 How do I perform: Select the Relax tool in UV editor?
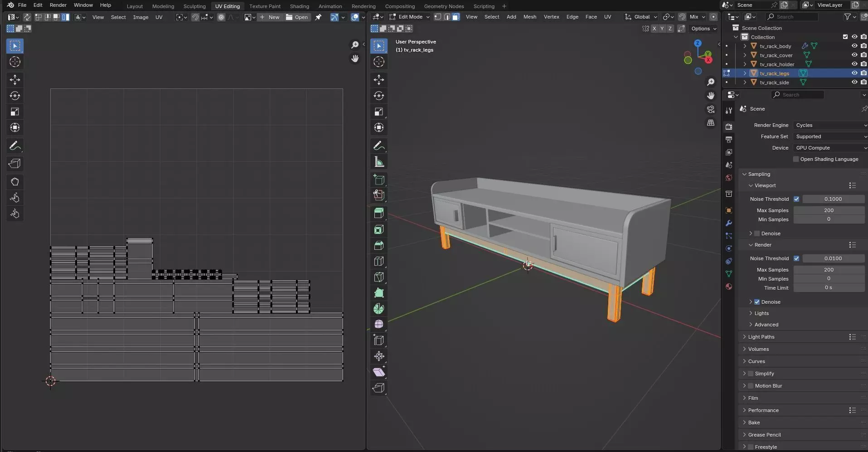(15, 198)
